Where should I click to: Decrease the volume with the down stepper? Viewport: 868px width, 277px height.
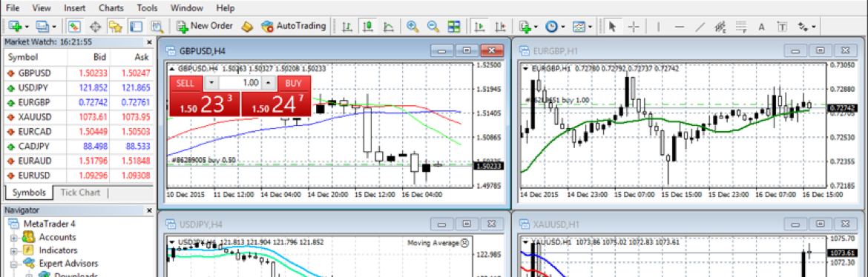[211, 83]
